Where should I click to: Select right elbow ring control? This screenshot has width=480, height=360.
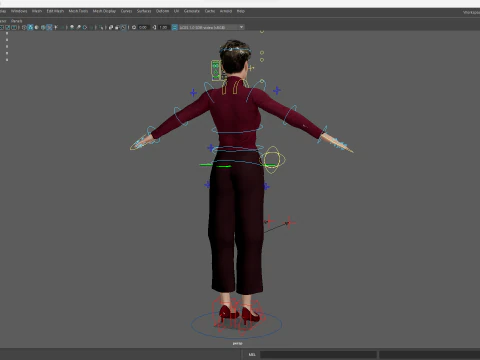(290, 115)
